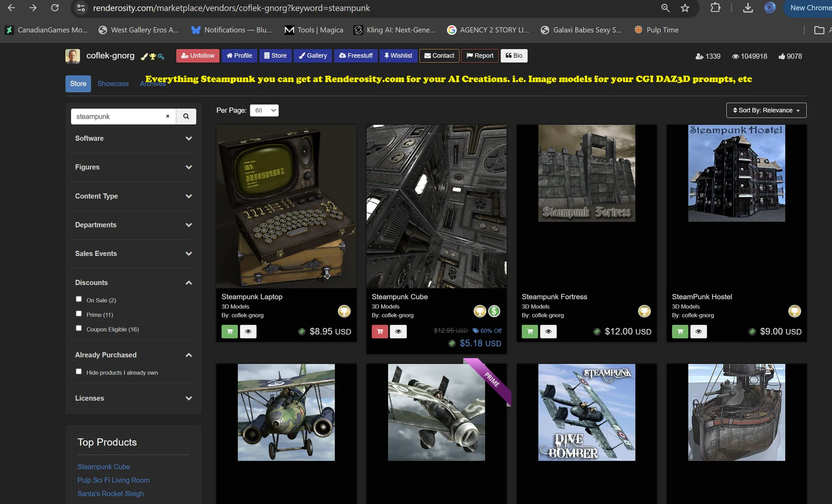Open browser zoom/search magnifier in address bar

point(665,8)
